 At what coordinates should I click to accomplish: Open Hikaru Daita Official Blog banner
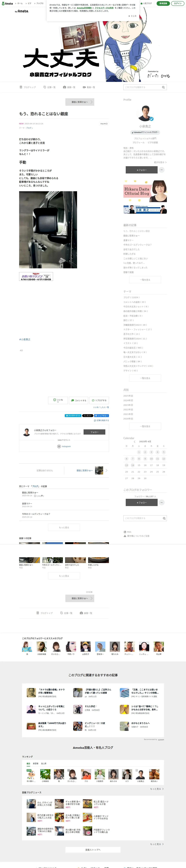coord(145,191)
